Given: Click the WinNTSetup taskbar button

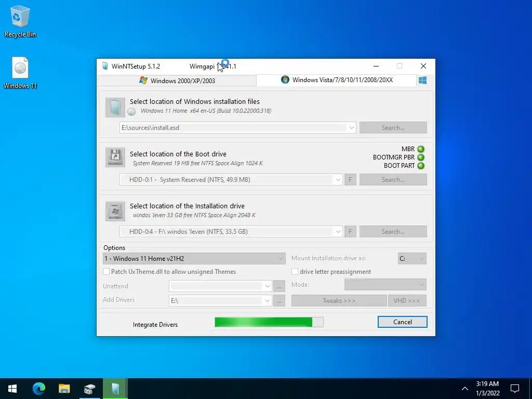Looking at the screenshot, I should (115, 389).
